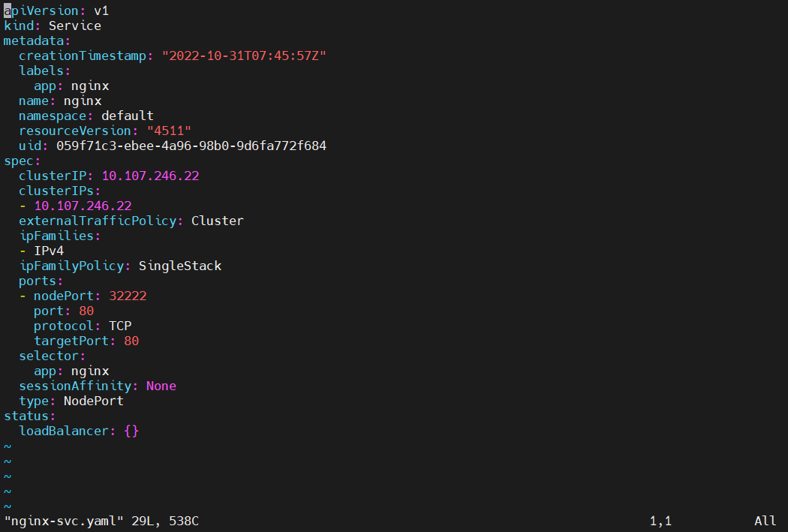Click the nodePort key
The height and width of the screenshot is (532, 788).
click(64, 296)
